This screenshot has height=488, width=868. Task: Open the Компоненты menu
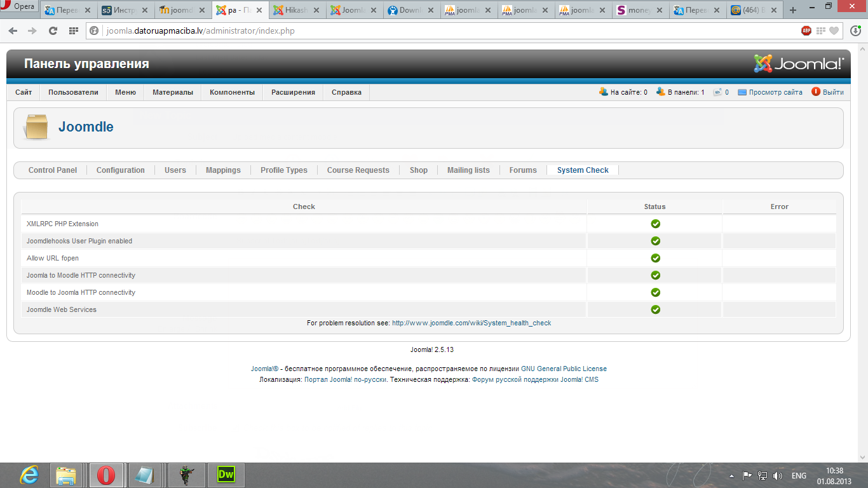point(232,92)
